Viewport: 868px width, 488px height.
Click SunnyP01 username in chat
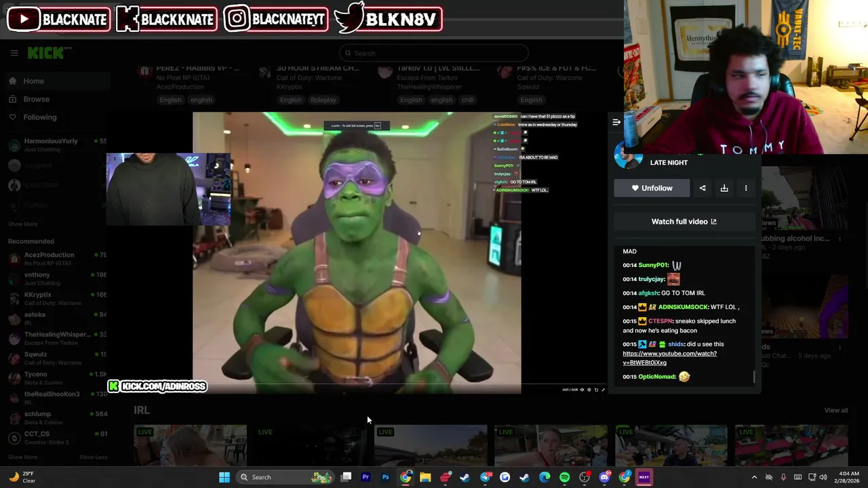coord(654,265)
